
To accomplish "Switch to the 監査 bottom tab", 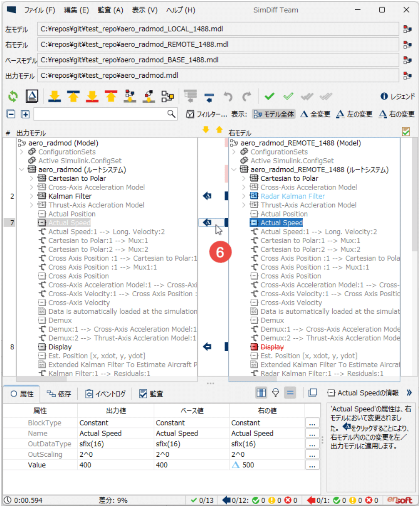I will coord(151,394).
